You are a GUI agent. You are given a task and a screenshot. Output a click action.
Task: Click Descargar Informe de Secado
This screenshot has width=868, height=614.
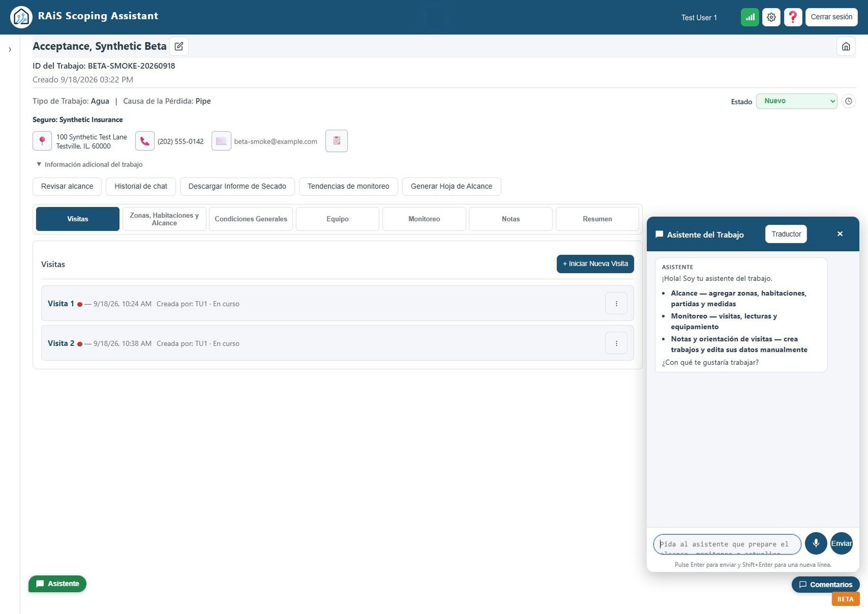pyautogui.click(x=237, y=186)
